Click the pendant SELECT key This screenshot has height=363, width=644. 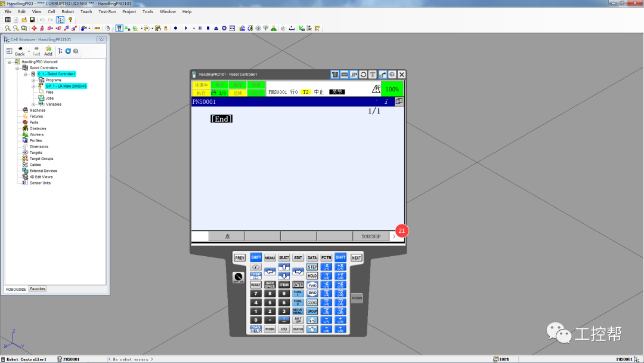coord(284,258)
